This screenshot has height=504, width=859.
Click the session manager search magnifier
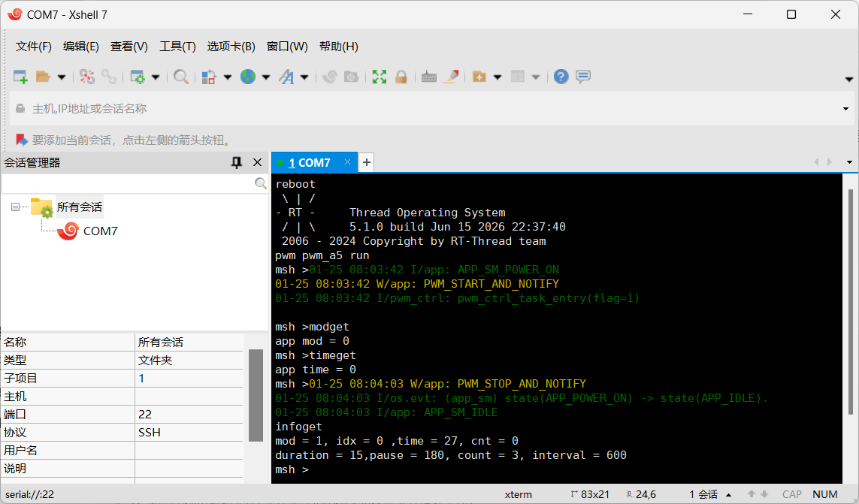(x=261, y=183)
